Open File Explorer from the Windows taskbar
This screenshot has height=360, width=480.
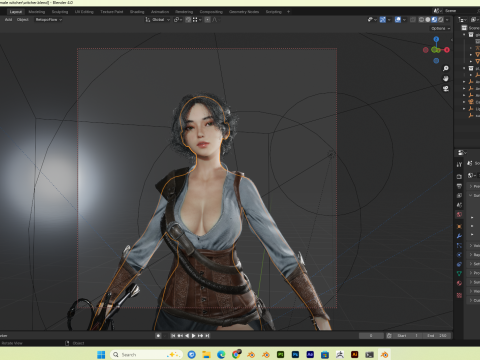[206, 355]
